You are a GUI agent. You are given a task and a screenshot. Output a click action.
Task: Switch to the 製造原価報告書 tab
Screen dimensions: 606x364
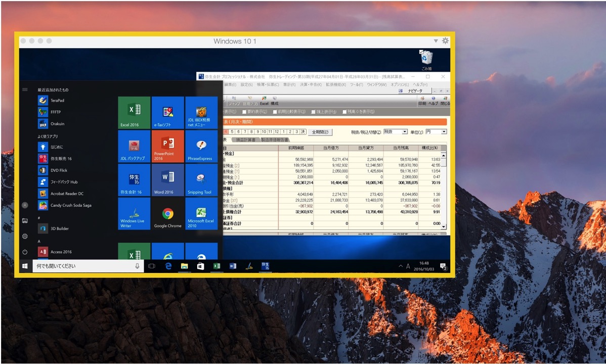point(274,140)
